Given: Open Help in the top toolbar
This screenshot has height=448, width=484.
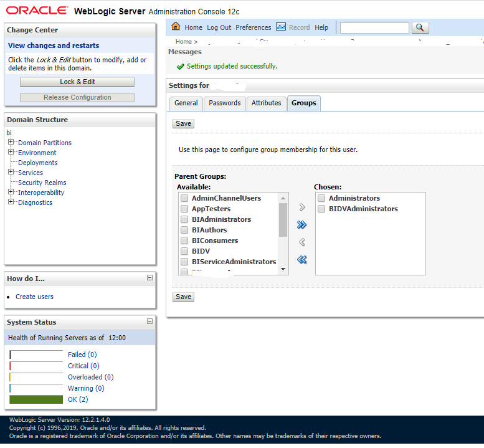Looking at the screenshot, I should [321, 27].
